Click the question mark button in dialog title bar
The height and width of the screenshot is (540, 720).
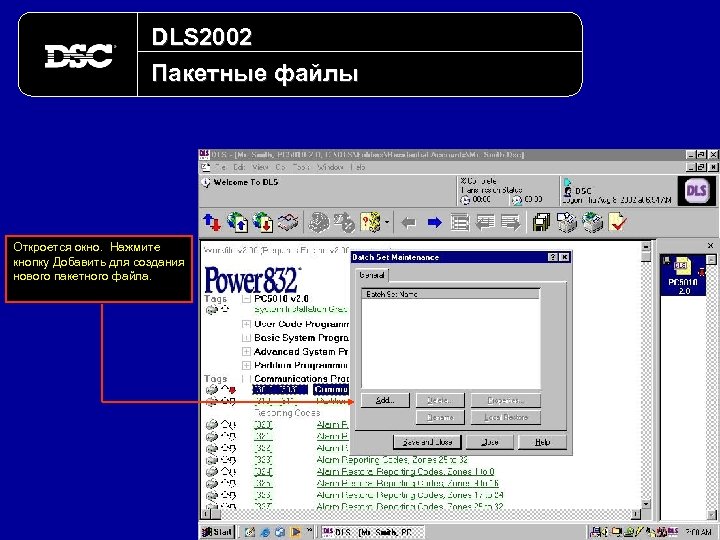click(553, 258)
